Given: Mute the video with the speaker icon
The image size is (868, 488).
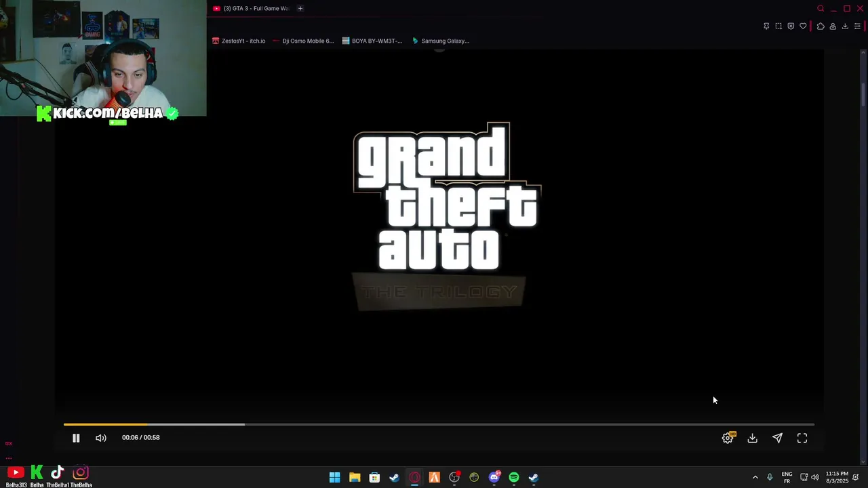Looking at the screenshot, I should (x=101, y=438).
